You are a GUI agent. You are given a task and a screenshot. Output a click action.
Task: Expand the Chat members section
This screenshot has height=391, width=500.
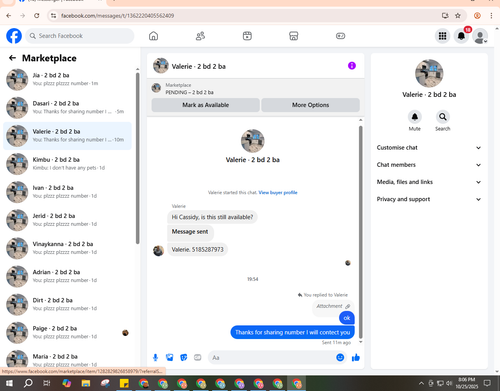pos(429,165)
